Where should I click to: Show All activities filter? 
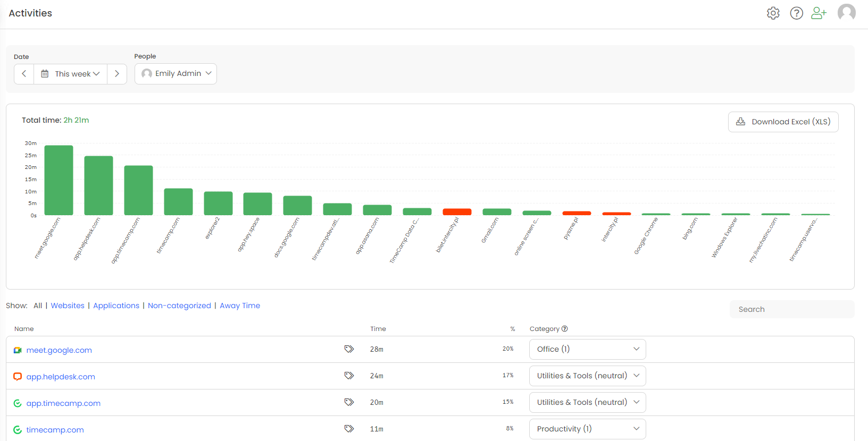38,306
